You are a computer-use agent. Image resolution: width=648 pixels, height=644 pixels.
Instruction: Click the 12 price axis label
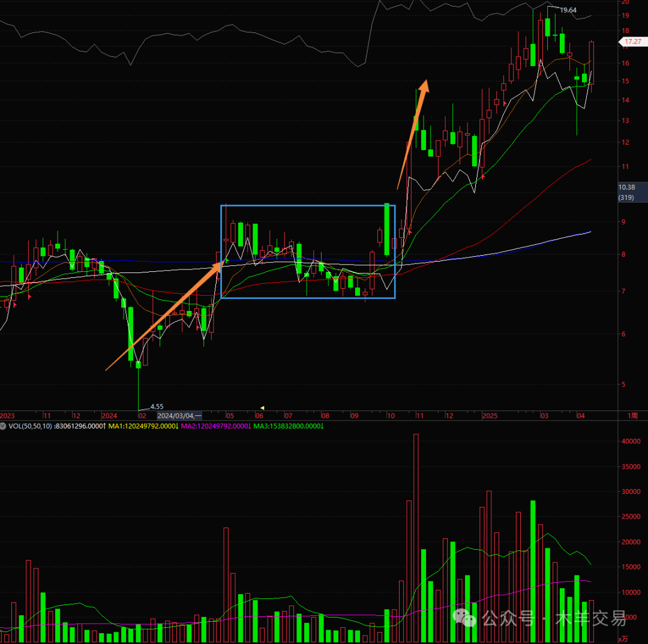click(x=625, y=142)
